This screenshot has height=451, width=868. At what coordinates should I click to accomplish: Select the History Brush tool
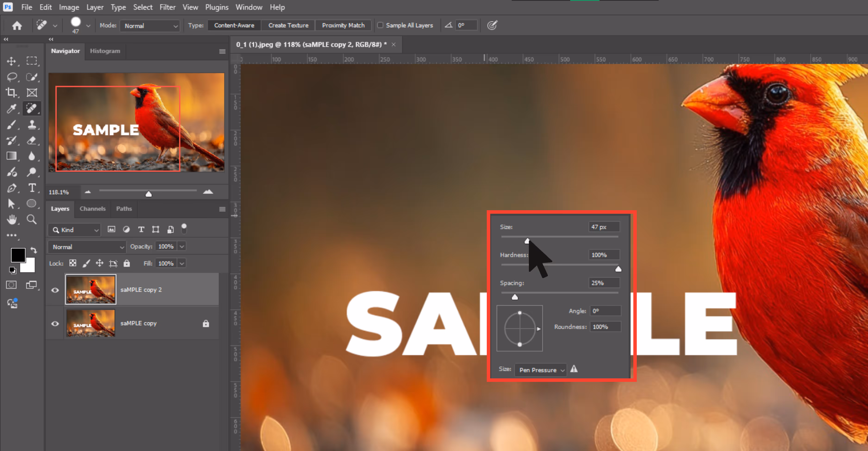[11, 140]
